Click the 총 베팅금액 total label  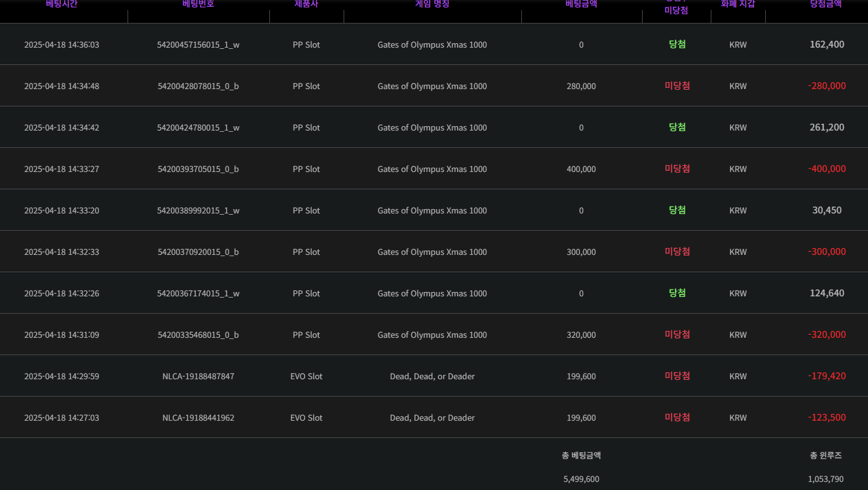[581, 455]
